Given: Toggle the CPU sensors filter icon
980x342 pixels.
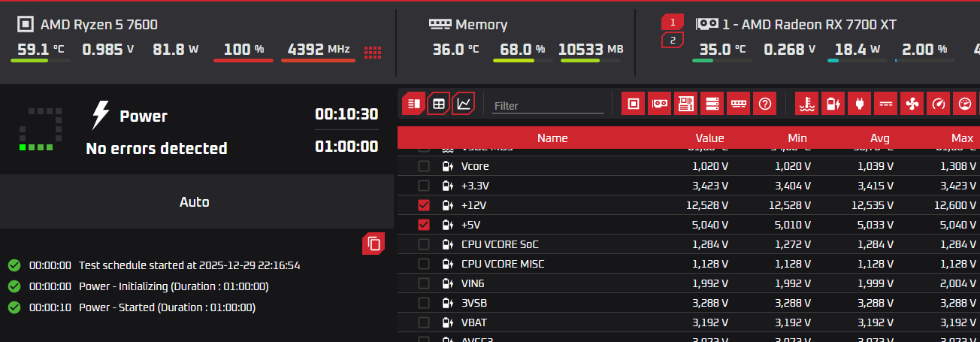Looking at the screenshot, I should (x=634, y=104).
